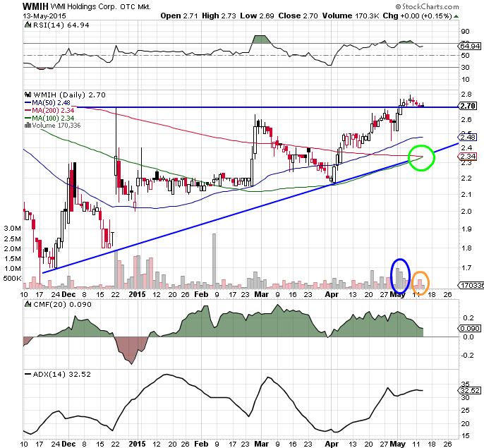Image resolution: width=484 pixels, height=448 pixels.
Task: Select the WMIH ticker symbol title
Action: [x=35, y=6]
